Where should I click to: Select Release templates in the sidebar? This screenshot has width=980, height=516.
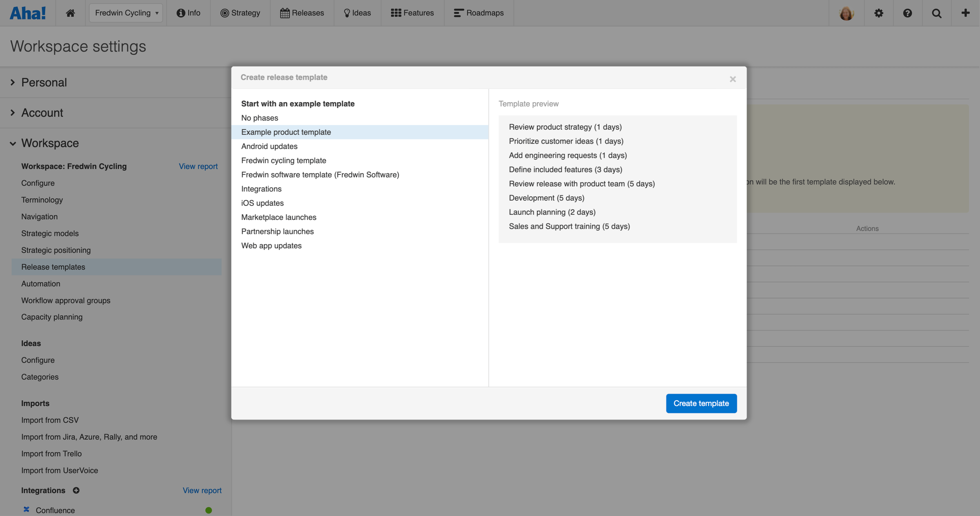[53, 267]
